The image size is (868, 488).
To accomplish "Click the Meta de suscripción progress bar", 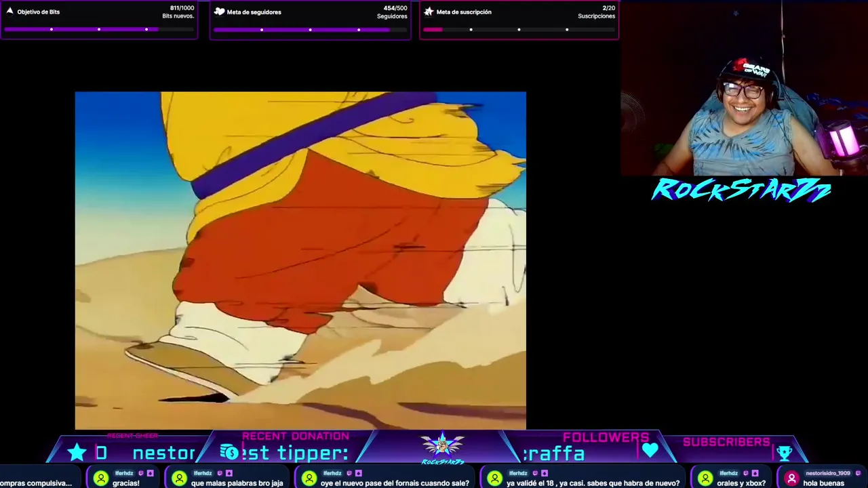I will [x=519, y=29].
